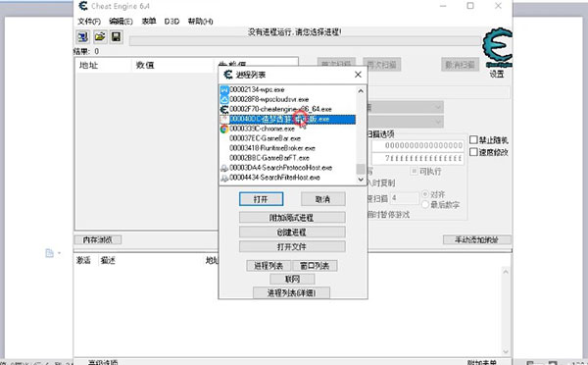This screenshot has height=365, width=588.
Task: Switch to 进程列表 view button
Action: pos(269,266)
